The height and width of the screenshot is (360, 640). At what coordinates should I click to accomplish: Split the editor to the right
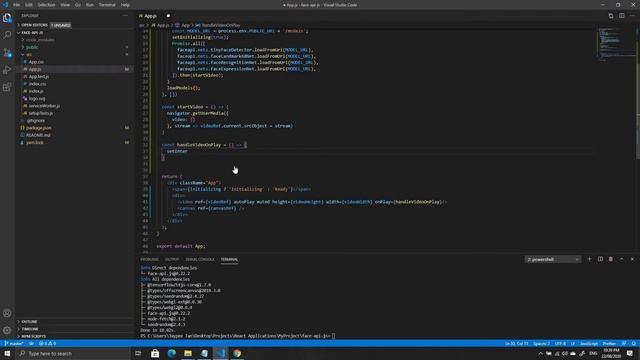click(622, 16)
